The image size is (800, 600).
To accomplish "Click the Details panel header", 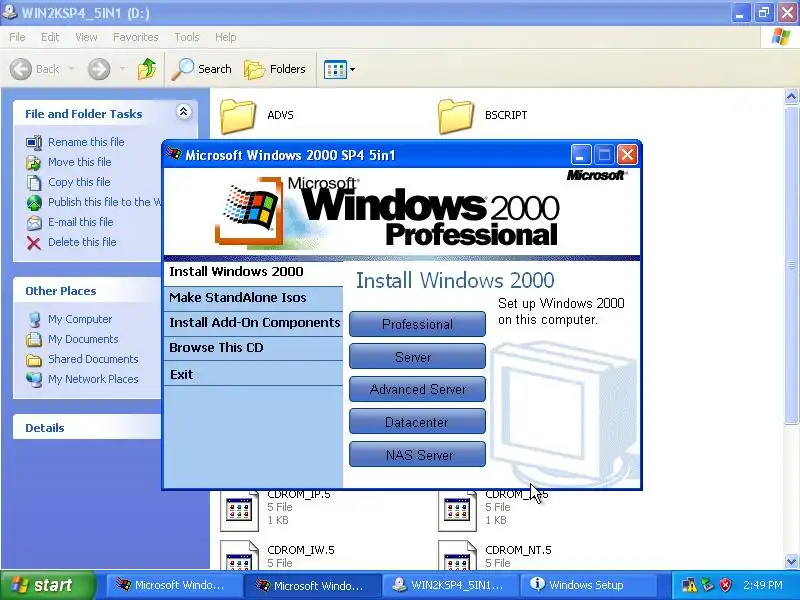I will point(87,428).
